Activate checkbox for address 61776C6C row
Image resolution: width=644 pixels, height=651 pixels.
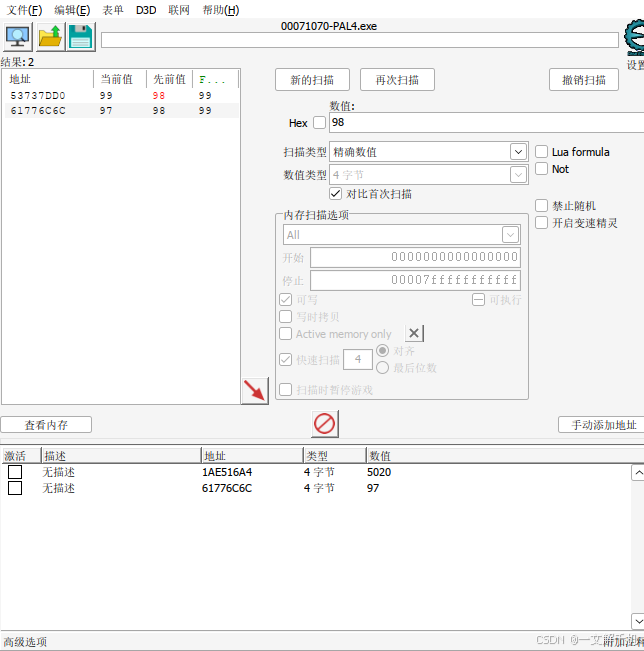pos(15,488)
